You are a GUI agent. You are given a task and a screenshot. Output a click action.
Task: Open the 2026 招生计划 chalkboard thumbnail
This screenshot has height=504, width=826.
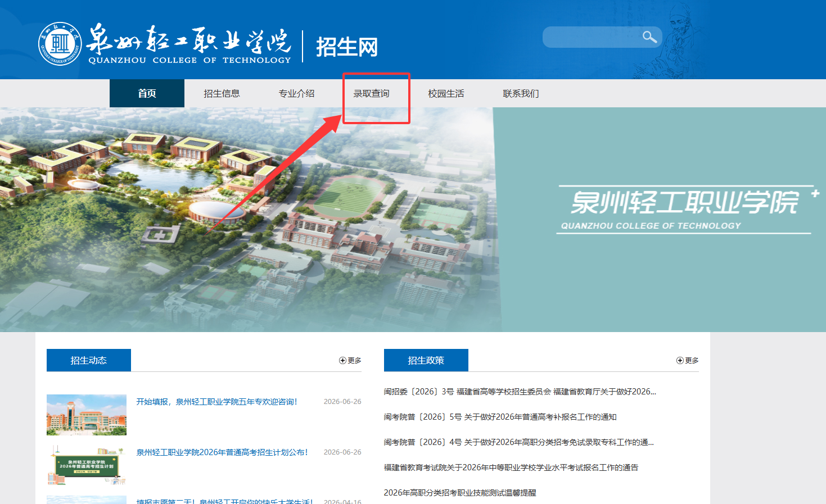click(x=87, y=465)
